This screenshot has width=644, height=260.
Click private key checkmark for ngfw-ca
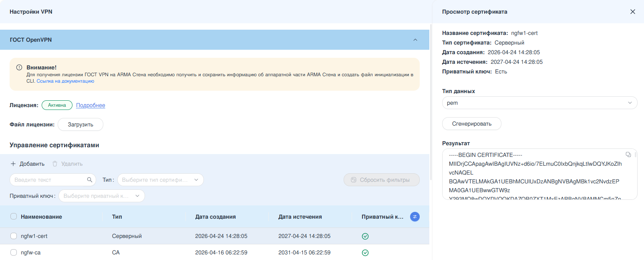point(365,253)
